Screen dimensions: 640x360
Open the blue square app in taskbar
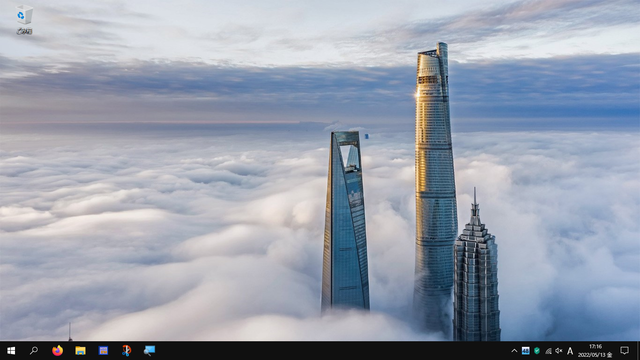tap(103, 351)
